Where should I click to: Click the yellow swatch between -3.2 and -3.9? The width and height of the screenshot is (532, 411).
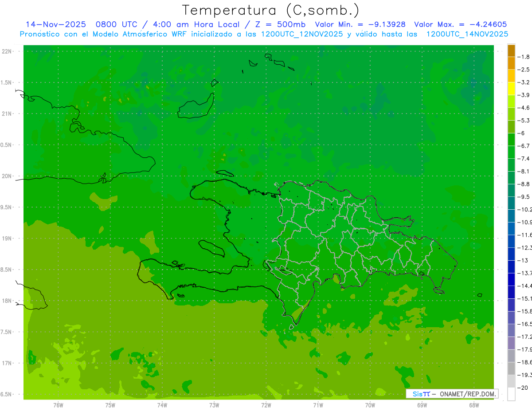tap(511, 89)
